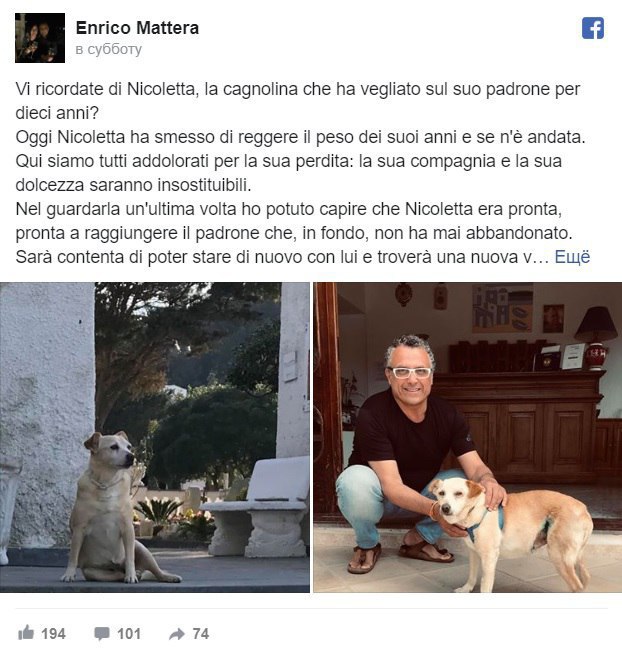
Task: Click the man's white-framed glasses in the right photo
Action: [410, 372]
